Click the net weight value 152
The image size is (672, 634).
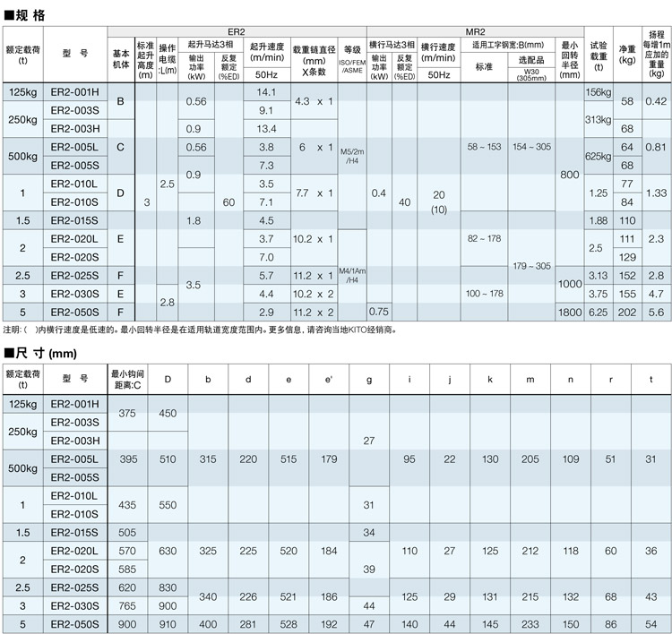(x=627, y=276)
